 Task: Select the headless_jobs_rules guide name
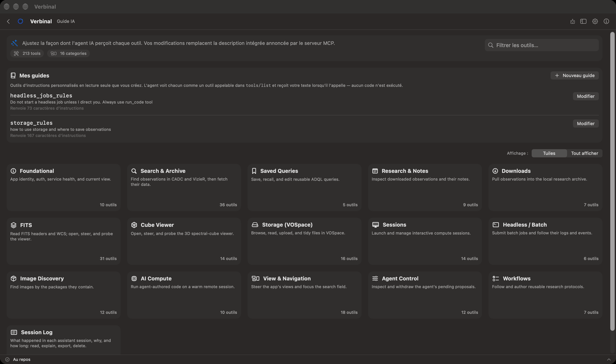point(41,96)
